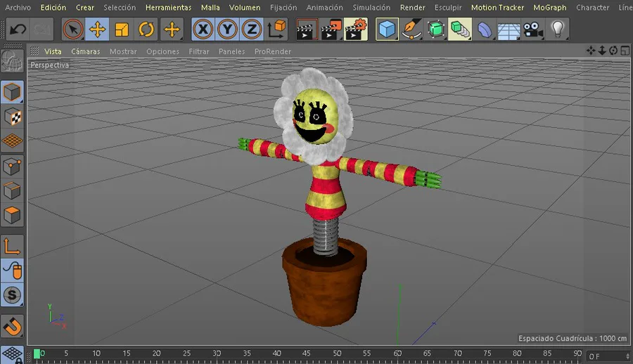Image resolution: width=633 pixels, height=364 pixels.
Task: Open the viewport Opciones menu
Action: (162, 51)
